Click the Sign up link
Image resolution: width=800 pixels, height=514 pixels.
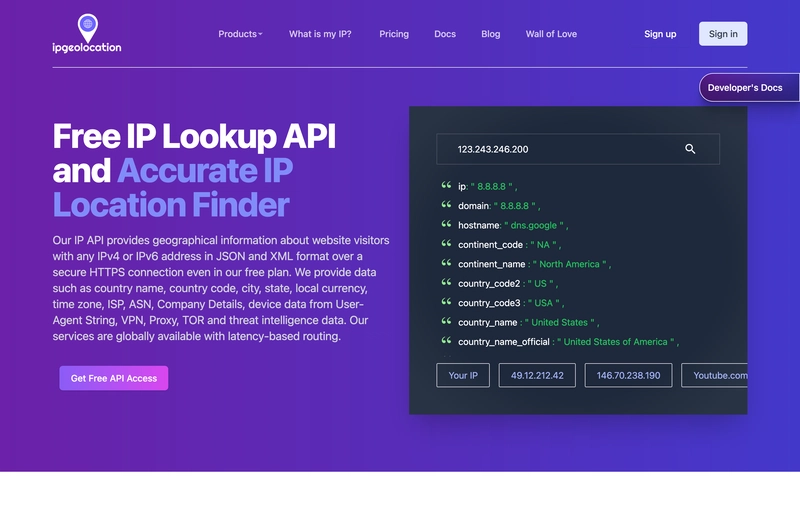pyautogui.click(x=660, y=34)
